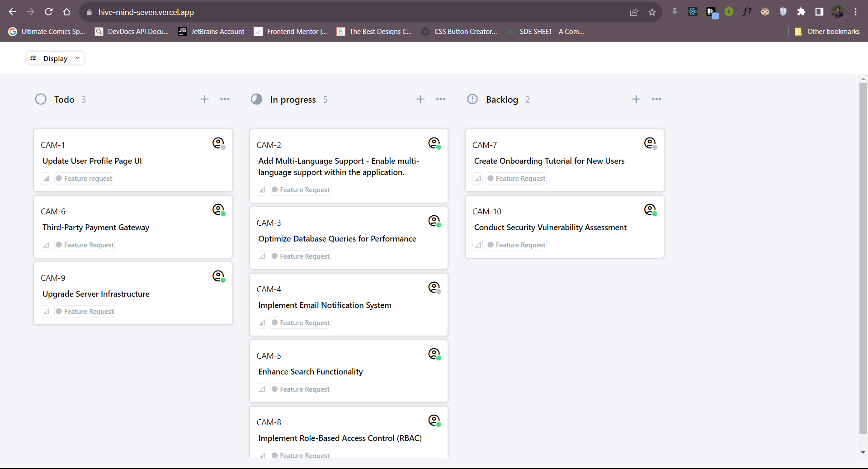
Task: Expand the Other bookmarks folder
Action: click(x=828, y=32)
